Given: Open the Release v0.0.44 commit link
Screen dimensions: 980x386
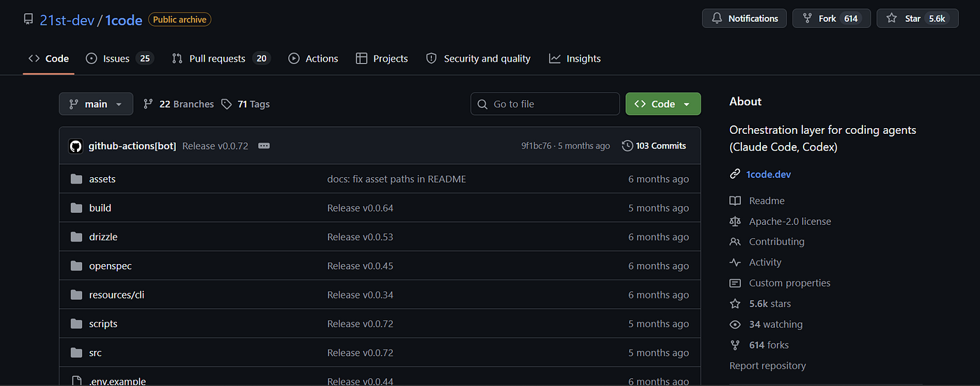Looking at the screenshot, I should point(360,381).
